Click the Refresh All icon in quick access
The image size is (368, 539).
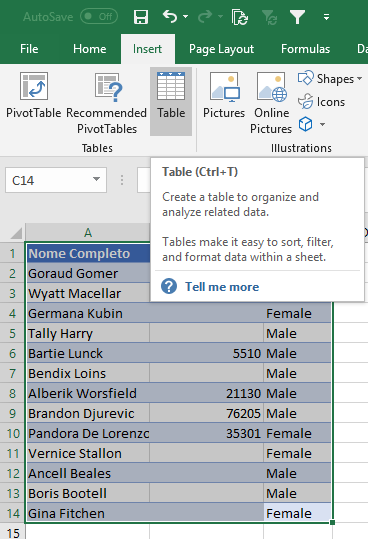click(x=240, y=17)
